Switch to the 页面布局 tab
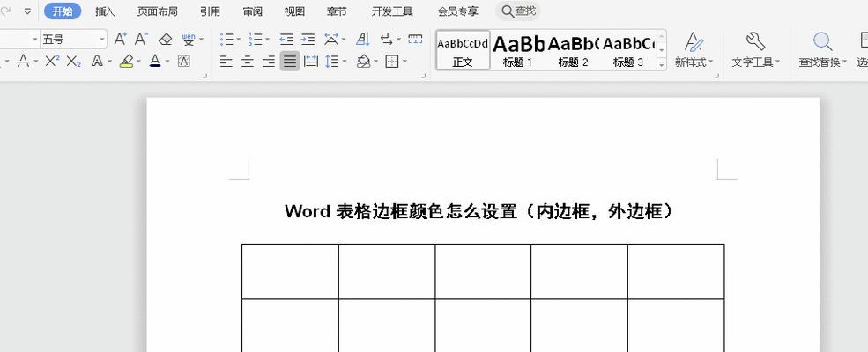The image size is (868, 352). tap(157, 11)
